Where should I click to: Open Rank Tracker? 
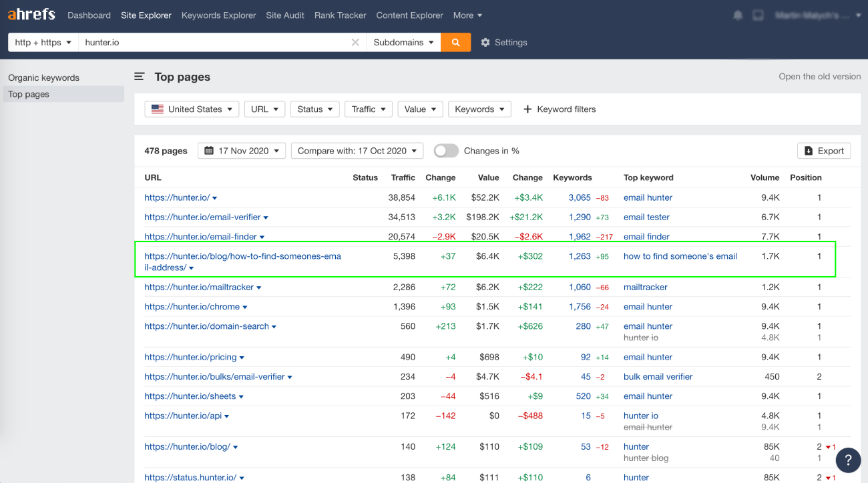[x=341, y=15]
